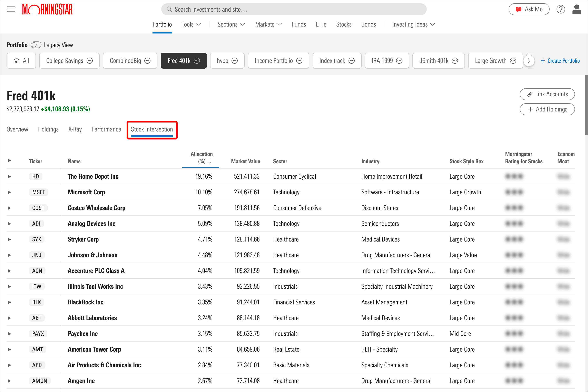Sort by Sector column header
Viewport: 588px width, 392px height.
[x=280, y=161]
